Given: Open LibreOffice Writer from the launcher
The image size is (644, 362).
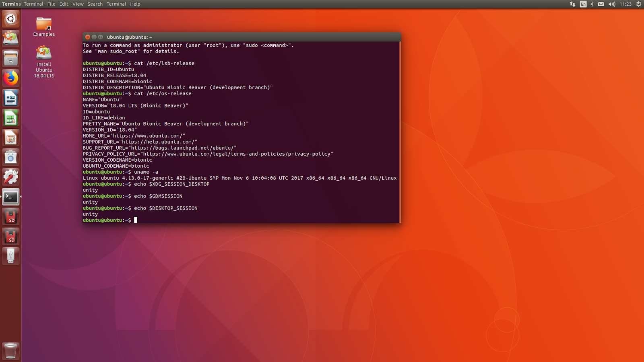Looking at the screenshot, I should (x=11, y=98).
